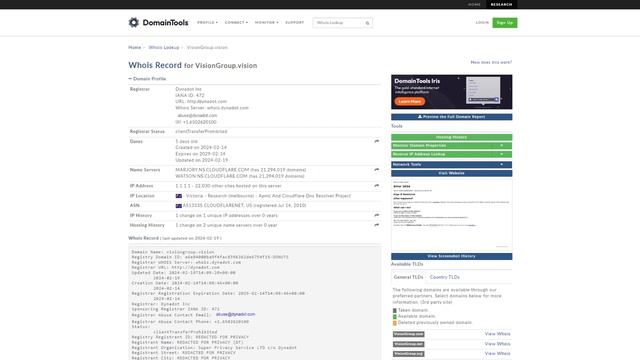Click the Deleted previously owned legend swatch
This screenshot has width=640, height=360.
[395, 323]
